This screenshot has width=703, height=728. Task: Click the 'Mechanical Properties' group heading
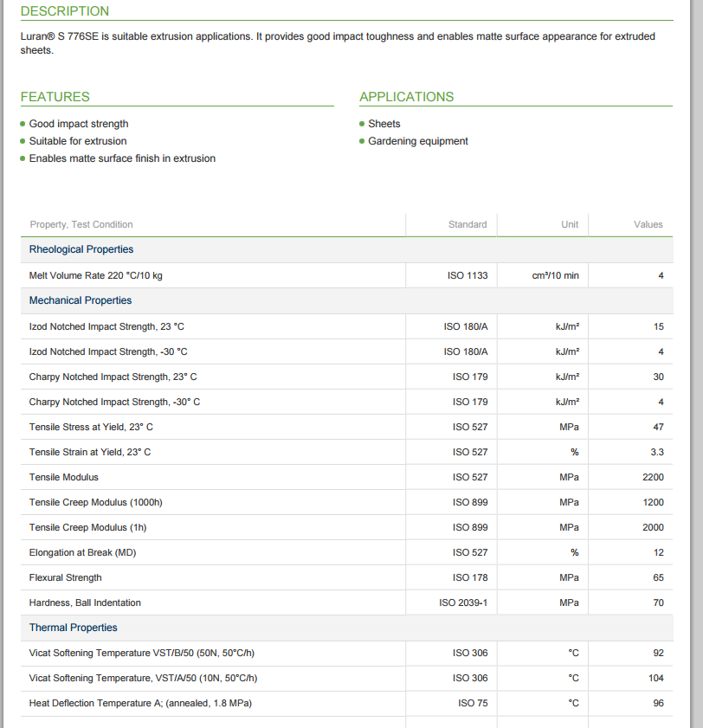click(x=81, y=300)
